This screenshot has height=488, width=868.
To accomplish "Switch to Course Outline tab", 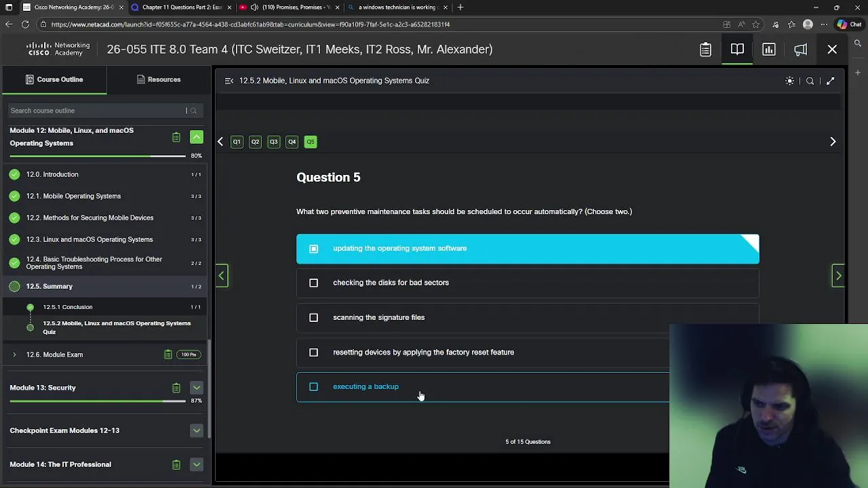I will [54, 79].
